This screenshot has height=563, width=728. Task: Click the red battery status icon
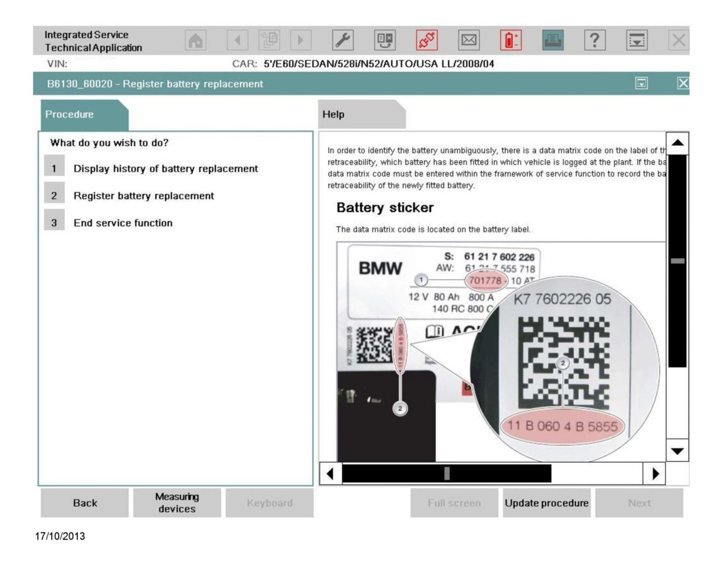[x=511, y=40]
